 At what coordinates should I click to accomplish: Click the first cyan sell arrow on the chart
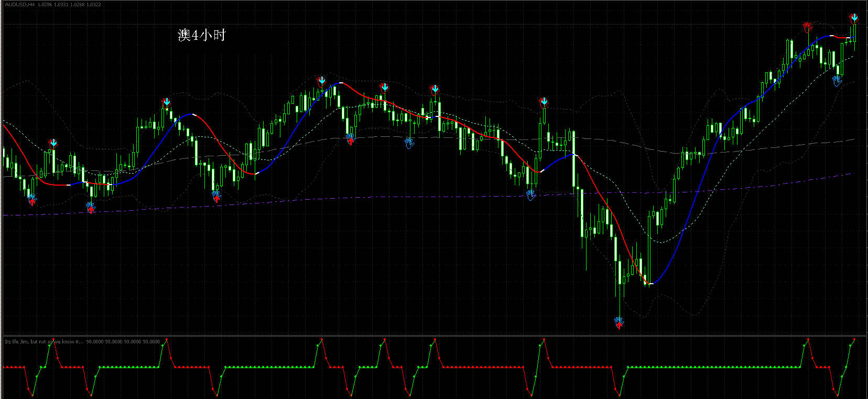click(x=53, y=143)
